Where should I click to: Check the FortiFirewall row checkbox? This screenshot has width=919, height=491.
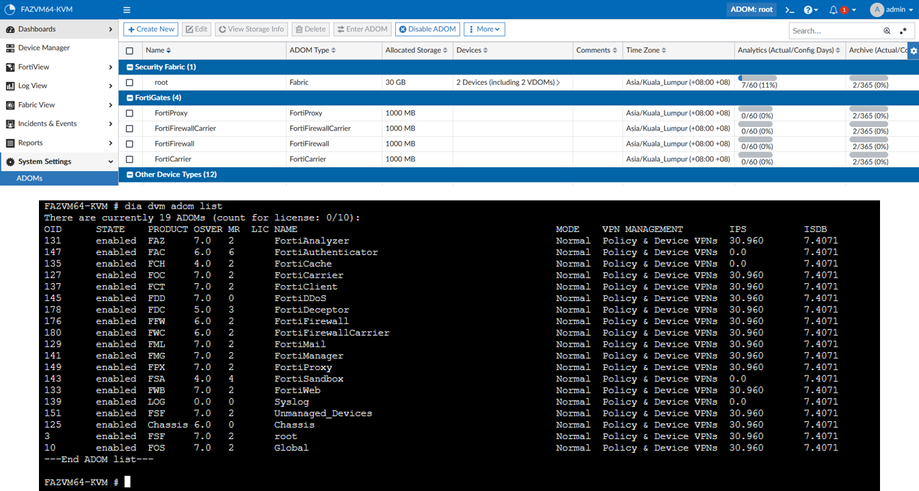[x=130, y=144]
